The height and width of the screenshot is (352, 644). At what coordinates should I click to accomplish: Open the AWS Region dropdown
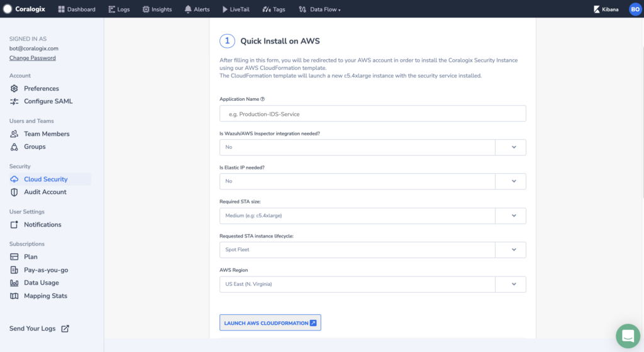click(x=372, y=284)
